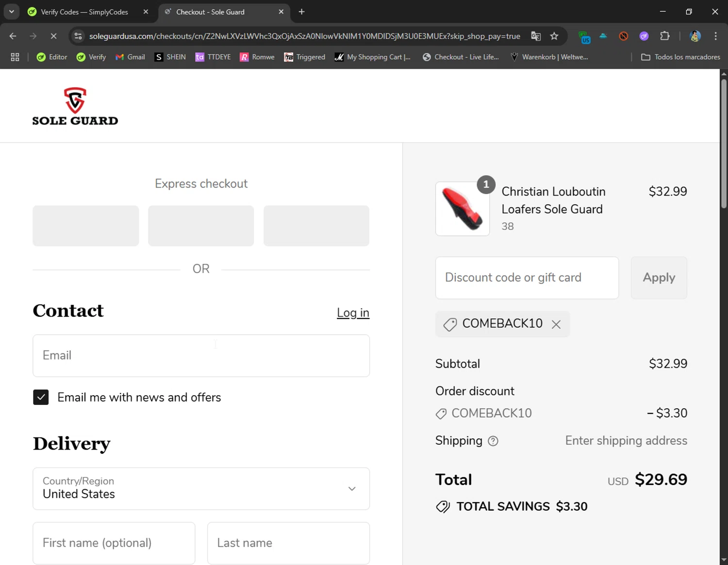This screenshot has width=728, height=565.
Task: Click the blue cloud extension icon
Action: tap(603, 36)
